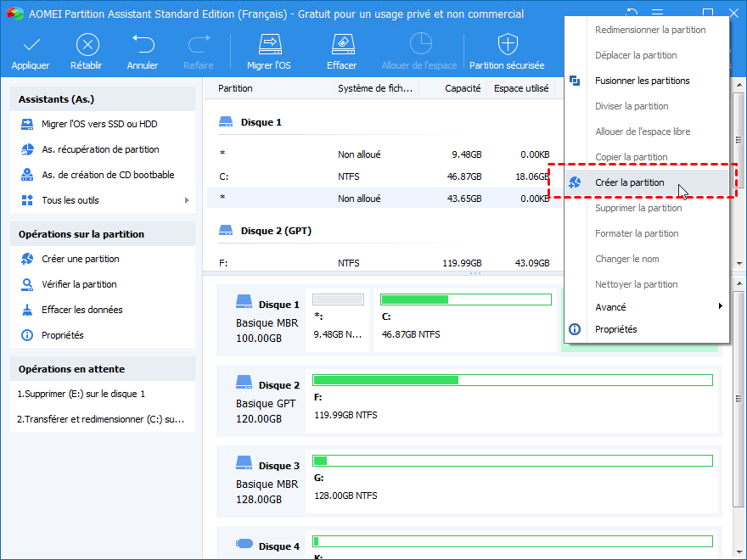This screenshot has height=560, width=747.
Task: Click the Appliquer checkmark icon
Action: [31, 45]
